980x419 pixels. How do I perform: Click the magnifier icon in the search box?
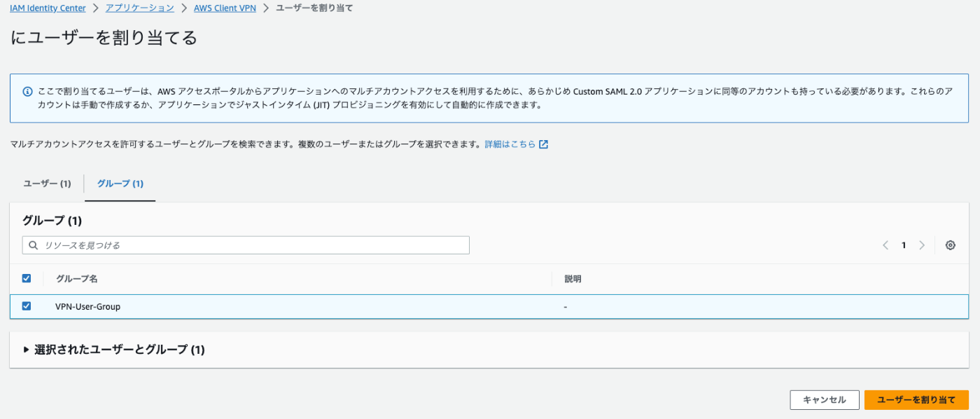(x=34, y=245)
